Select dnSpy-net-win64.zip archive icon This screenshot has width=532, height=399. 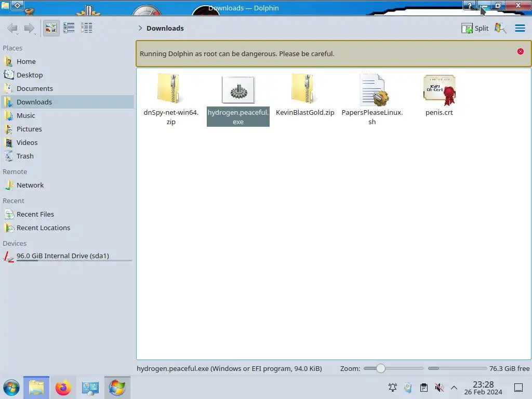[x=170, y=88]
